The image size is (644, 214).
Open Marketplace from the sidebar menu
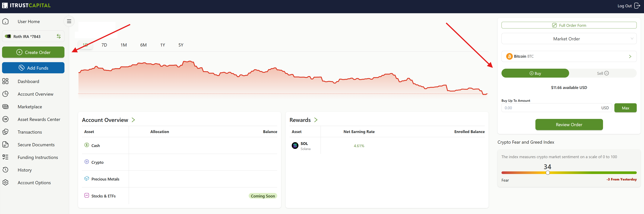[30, 107]
